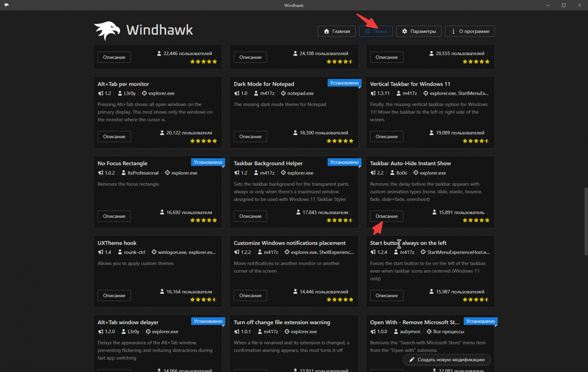Click the gear icon on the Параметры button

(x=404, y=31)
